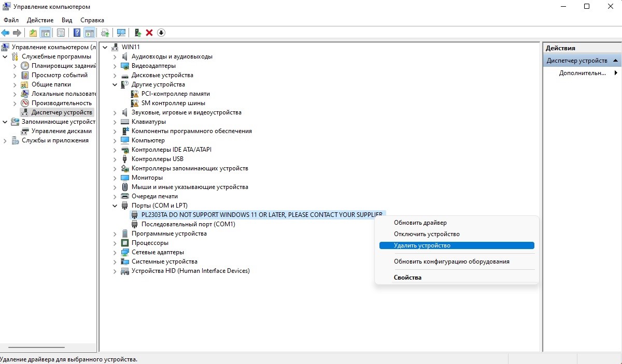Screen dimensions: 622x364
Task: Open the Действие menu
Action: (x=40, y=20)
